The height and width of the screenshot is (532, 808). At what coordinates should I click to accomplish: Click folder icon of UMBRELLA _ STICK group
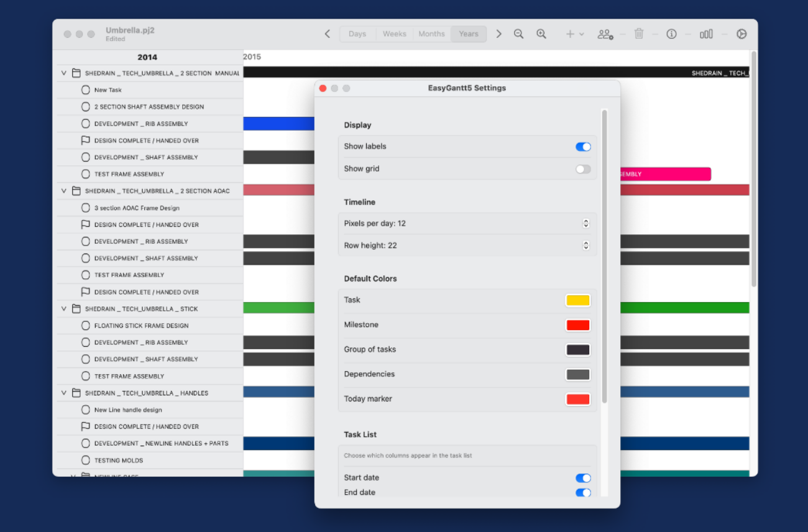coord(76,309)
